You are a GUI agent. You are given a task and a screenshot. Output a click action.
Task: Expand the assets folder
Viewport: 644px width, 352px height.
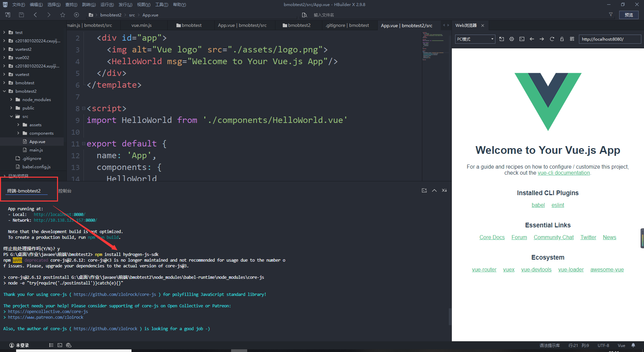tap(18, 125)
